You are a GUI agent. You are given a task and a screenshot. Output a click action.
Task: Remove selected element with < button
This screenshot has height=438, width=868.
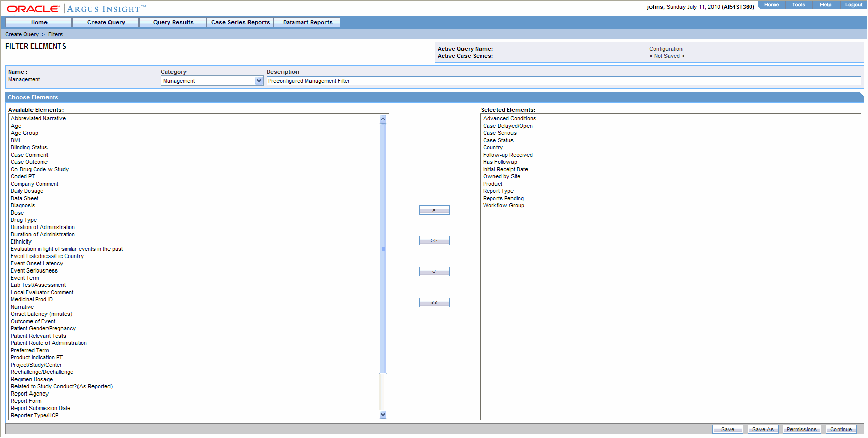(434, 271)
